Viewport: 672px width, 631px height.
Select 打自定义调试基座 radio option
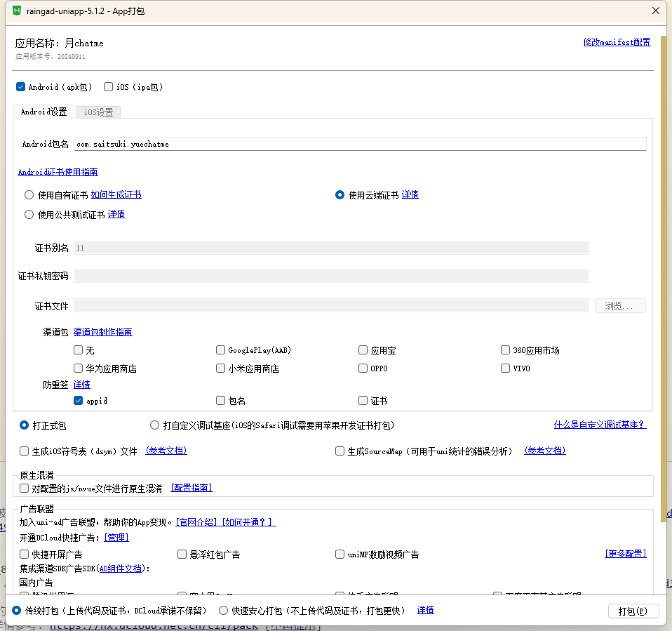coord(155,425)
